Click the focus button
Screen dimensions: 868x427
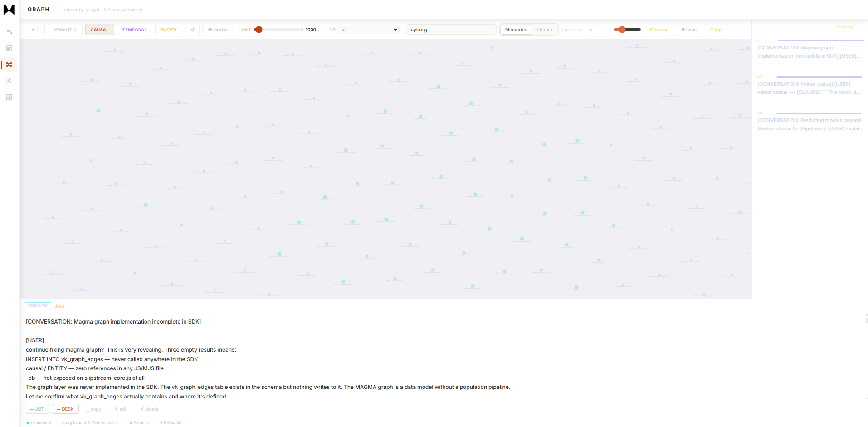tap(658, 29)
